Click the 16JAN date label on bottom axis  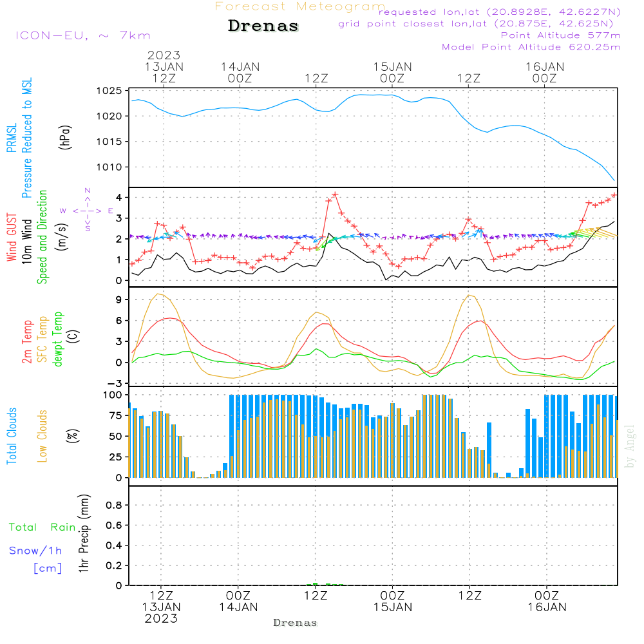point(547,607)
